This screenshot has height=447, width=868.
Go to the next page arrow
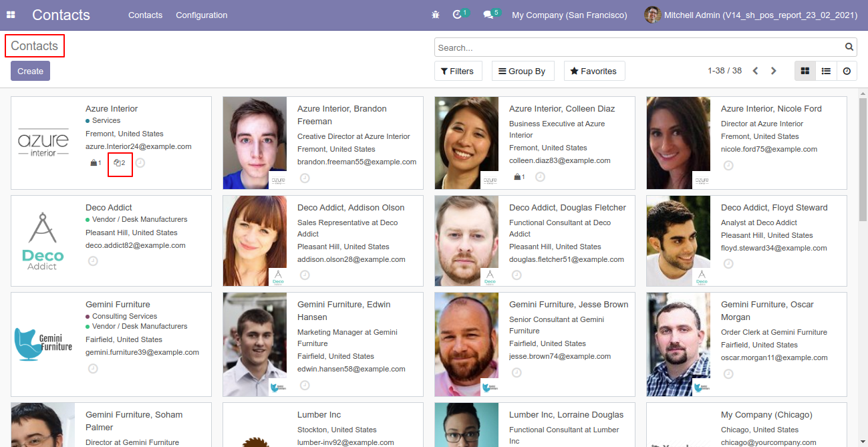(x=774, y=71)
